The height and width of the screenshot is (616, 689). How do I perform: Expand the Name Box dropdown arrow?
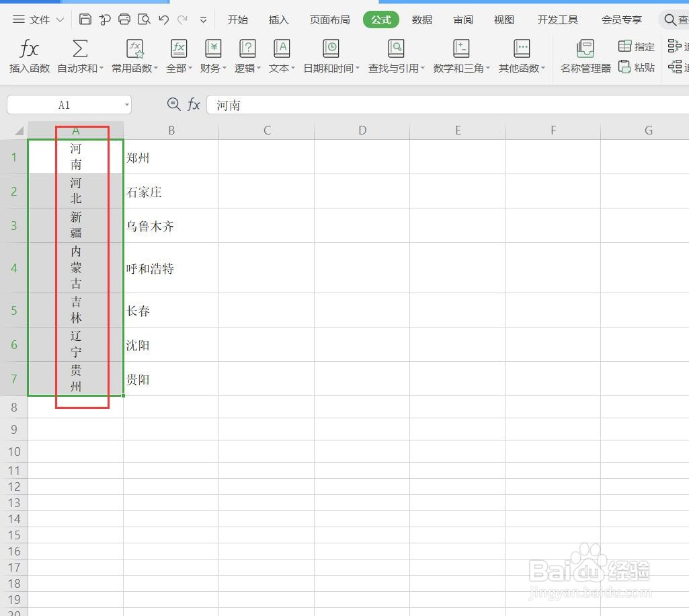click(126, 105)
